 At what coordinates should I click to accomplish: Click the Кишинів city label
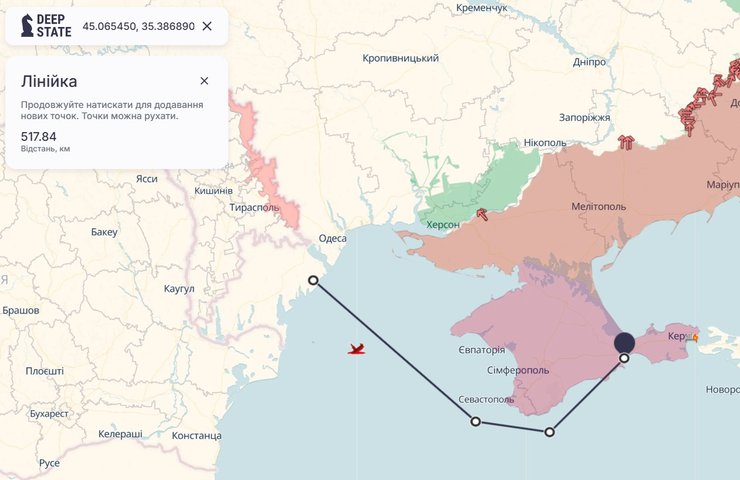[213, 191]
